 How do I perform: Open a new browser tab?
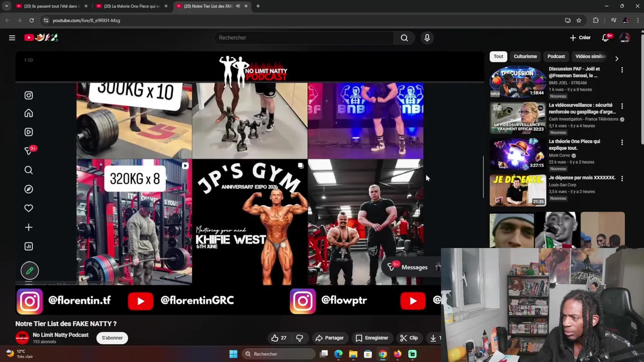258,6
